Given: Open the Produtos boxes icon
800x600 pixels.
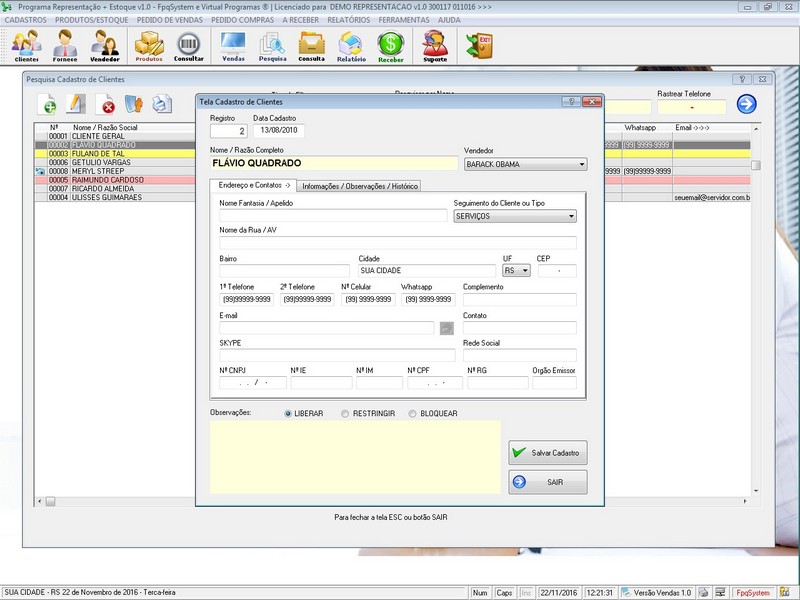Looking at the screenshot, I should coord(149,46).
